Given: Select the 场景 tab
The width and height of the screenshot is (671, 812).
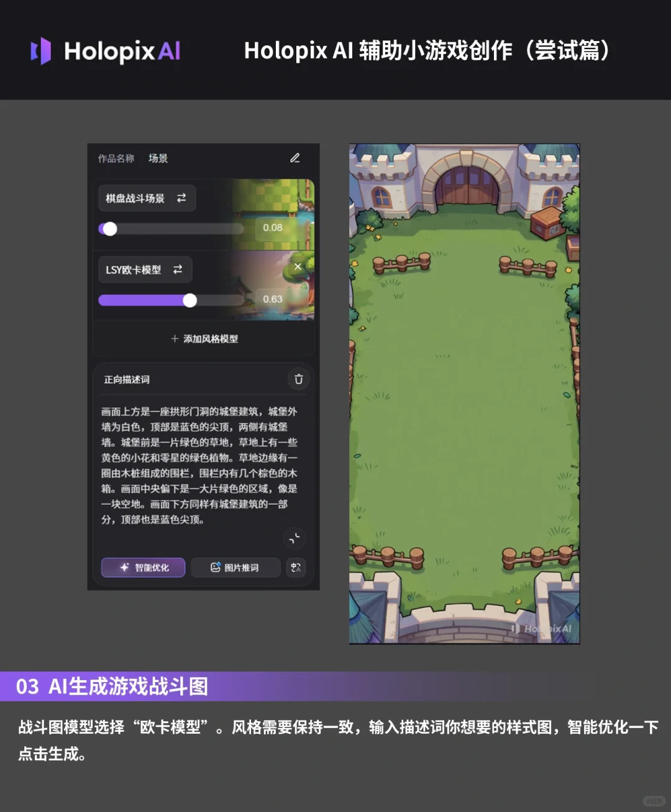Looking at the screenshot, I should tap(159, 159).
